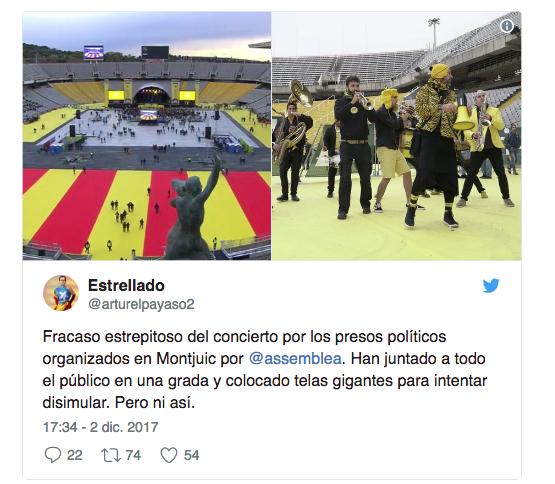Open the 17:34 - 2 dic. 2017 timestamp
The image size is (555, 484).
[101, 427]
